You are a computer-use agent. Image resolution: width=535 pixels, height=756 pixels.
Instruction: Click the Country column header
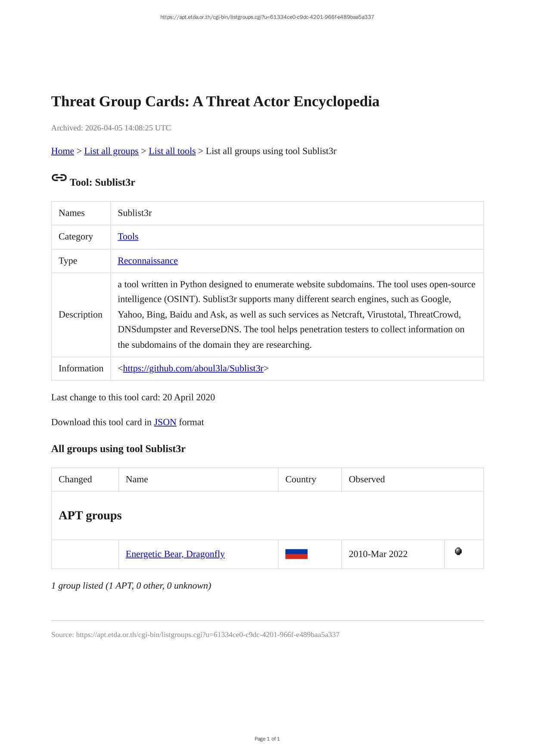coord(301,480)
